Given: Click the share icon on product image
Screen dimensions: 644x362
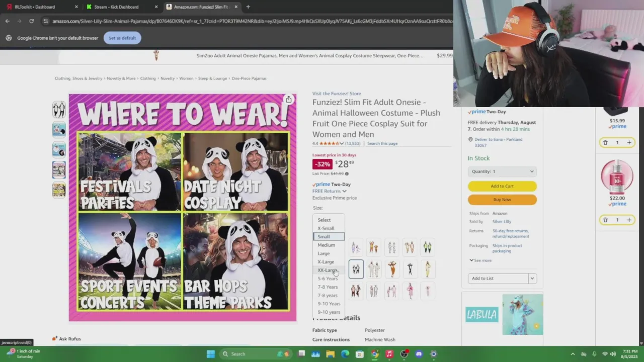Looking at the screenshot, I should click(x=288, y=100).
